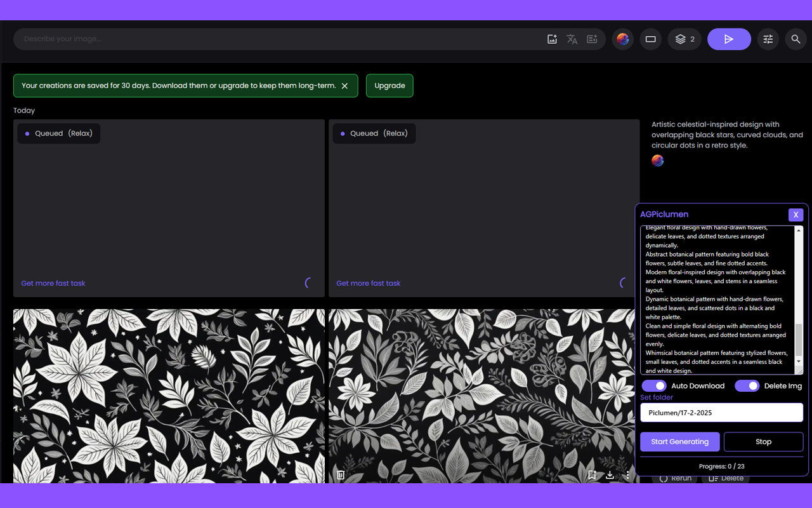The image size is (812, 508).
Task: Click the Stop button
Action: tap(764, 442)
